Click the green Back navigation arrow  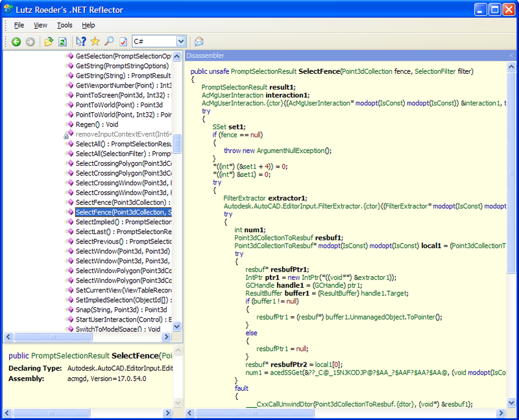16,41
